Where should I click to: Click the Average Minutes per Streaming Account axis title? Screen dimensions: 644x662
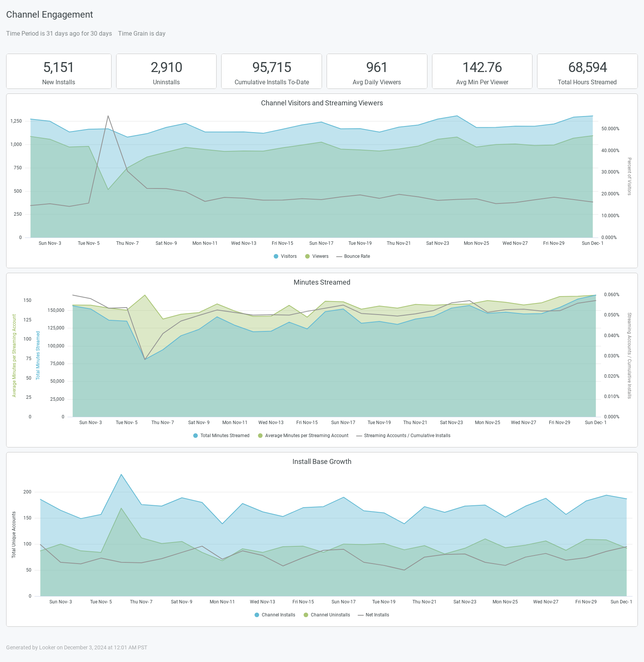[x=14, y=356]
